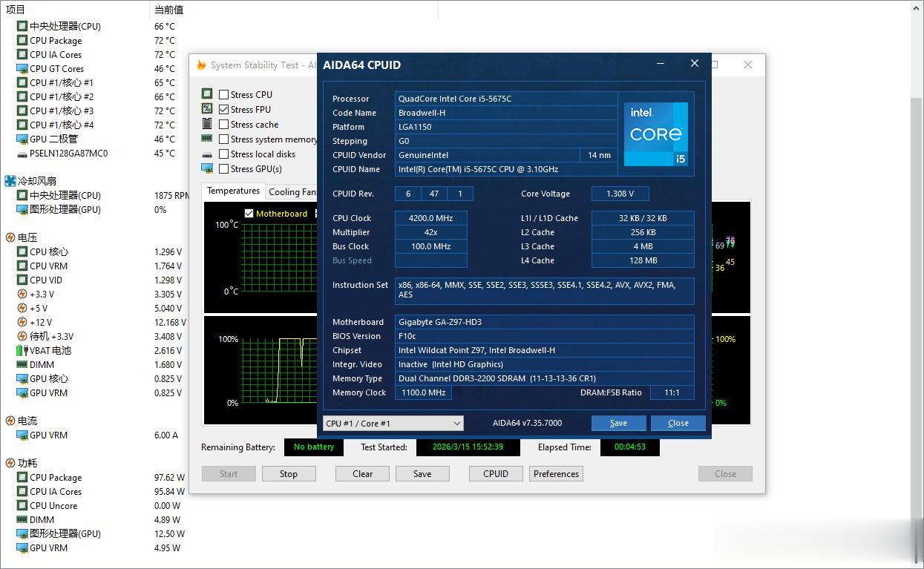
Task: Click the Stress cache icon
Action: coord(207,124)
